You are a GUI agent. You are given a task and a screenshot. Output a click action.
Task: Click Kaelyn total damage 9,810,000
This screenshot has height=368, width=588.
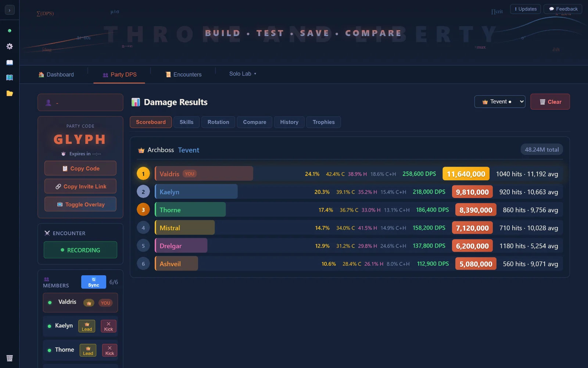(472, 192)
